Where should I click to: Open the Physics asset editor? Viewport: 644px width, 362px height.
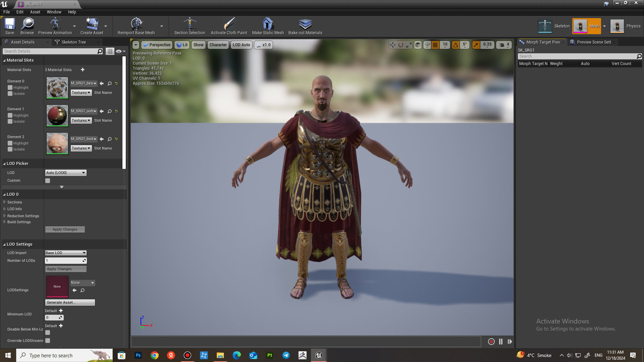pyautogui.click(x=626, y=26)
